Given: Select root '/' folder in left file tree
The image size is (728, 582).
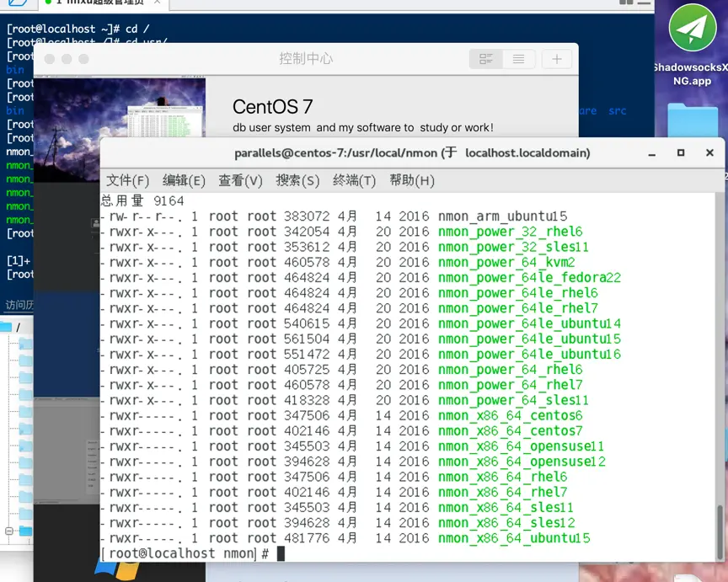Looking at the screenshot, I should click(11, 327).
